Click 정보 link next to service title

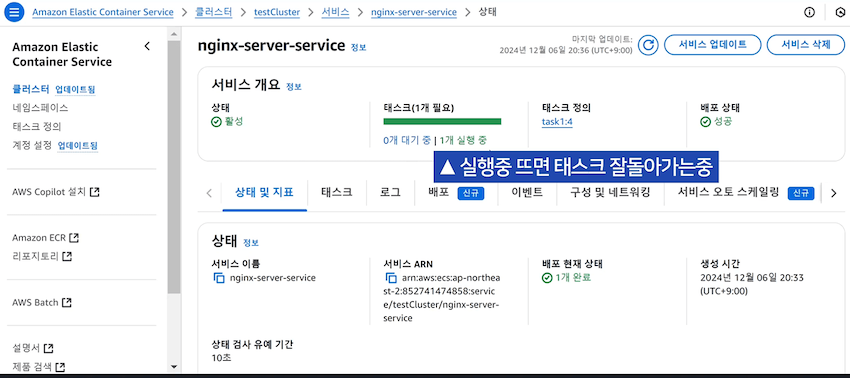358,48
